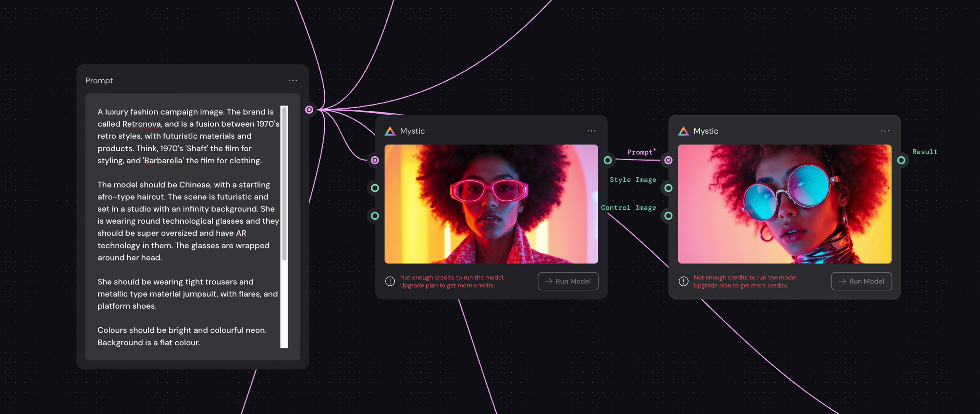Click the first Mystic node logo icon
The height and width of the screenshot is (414, 980).
pyautogui.click(x=390, y=131)
